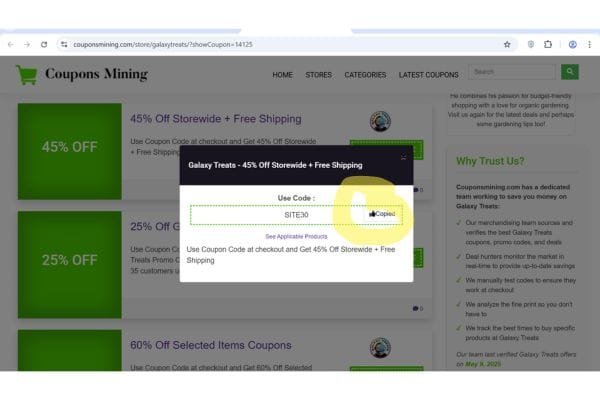600x400 pixels.
Task: Open the Extensions puzzle icon
Action: pyautogui.click(x=548, y=44)
